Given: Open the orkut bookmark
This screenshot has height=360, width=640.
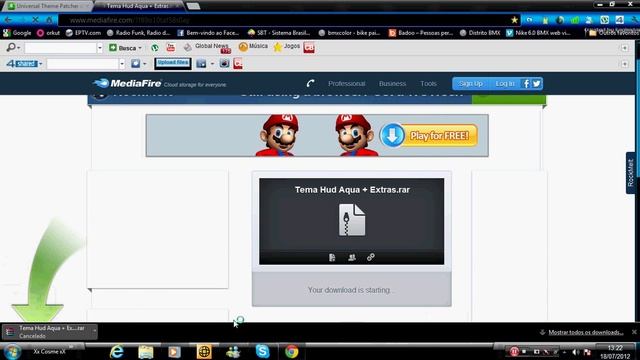Looking at the screenshot, I should 48,33.
